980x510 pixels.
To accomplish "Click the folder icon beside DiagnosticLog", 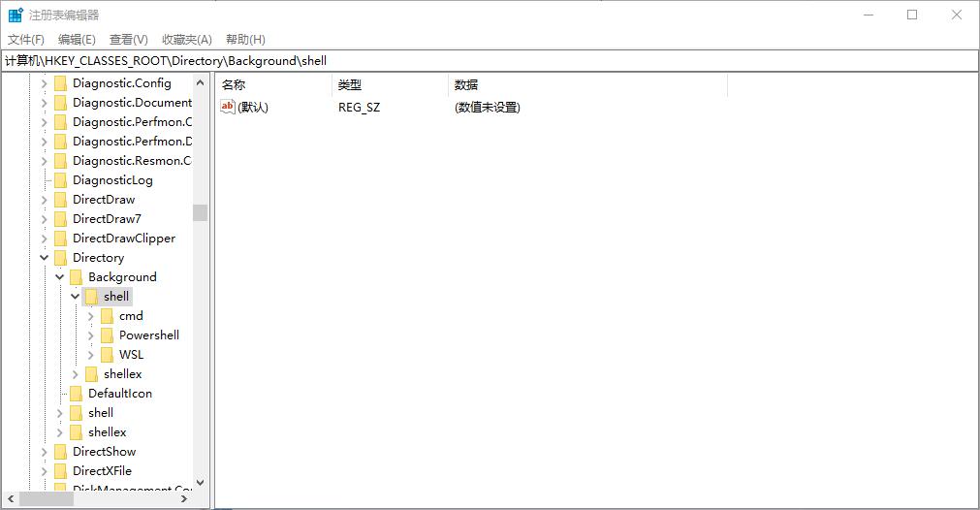I will coord(61,180).
